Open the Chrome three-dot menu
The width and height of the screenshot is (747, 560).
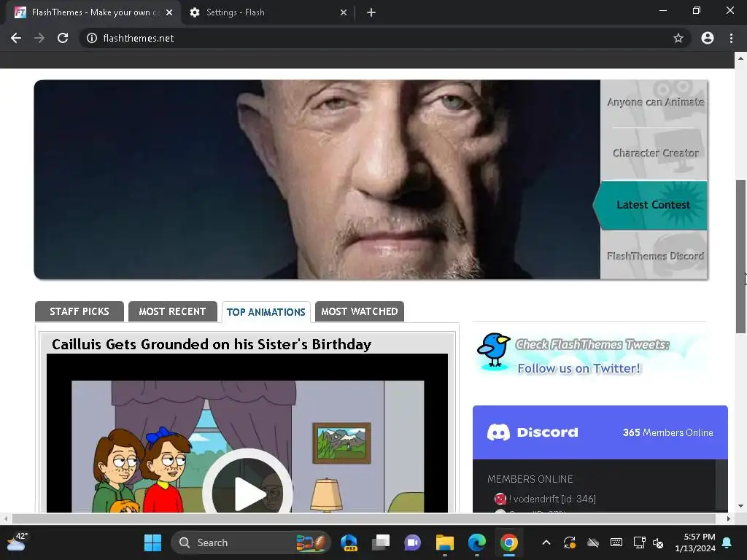(731, 38)
